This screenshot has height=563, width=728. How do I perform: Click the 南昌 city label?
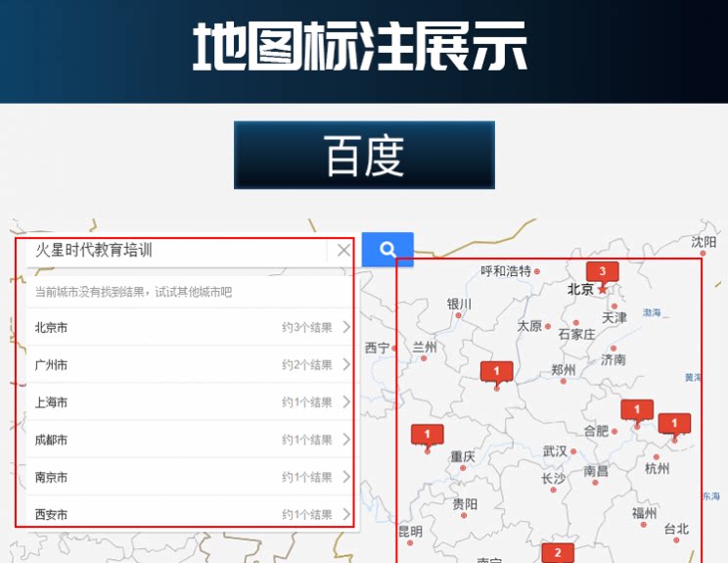click(x=596, y=471)
